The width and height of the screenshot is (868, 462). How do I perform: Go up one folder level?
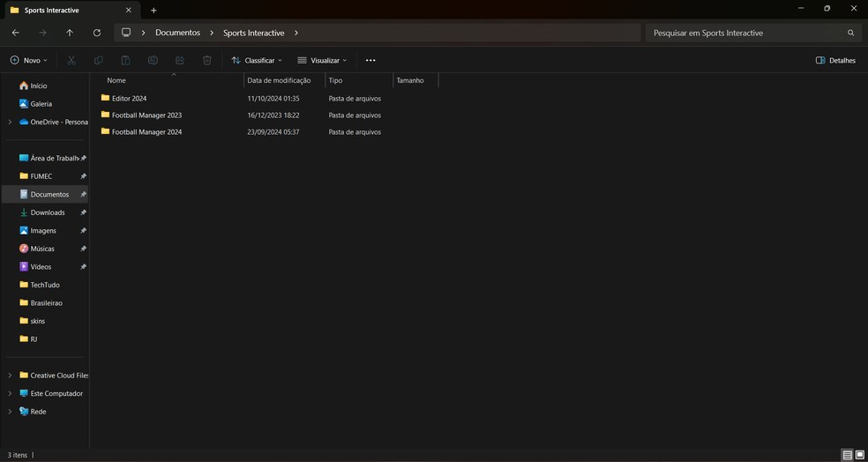(70, 33)
